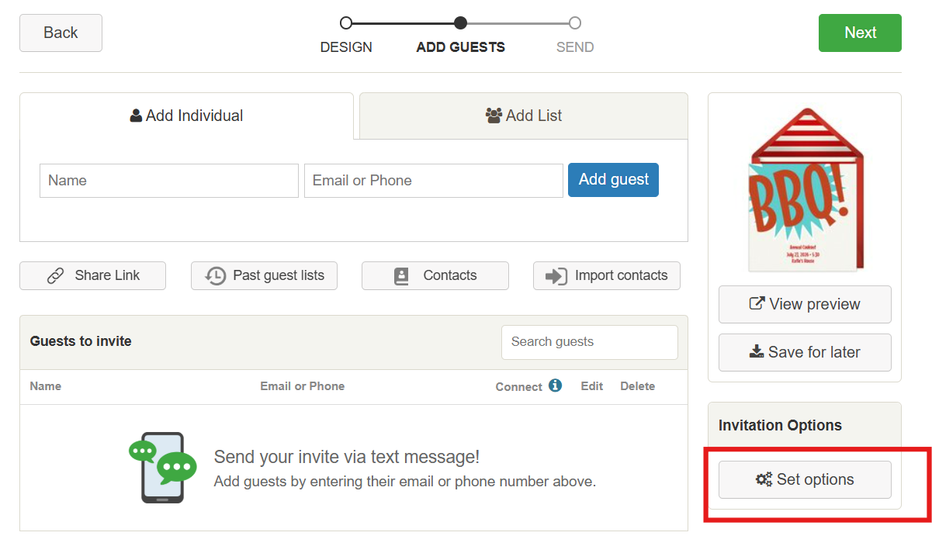Select the Add Individual tab

(186, 116)
